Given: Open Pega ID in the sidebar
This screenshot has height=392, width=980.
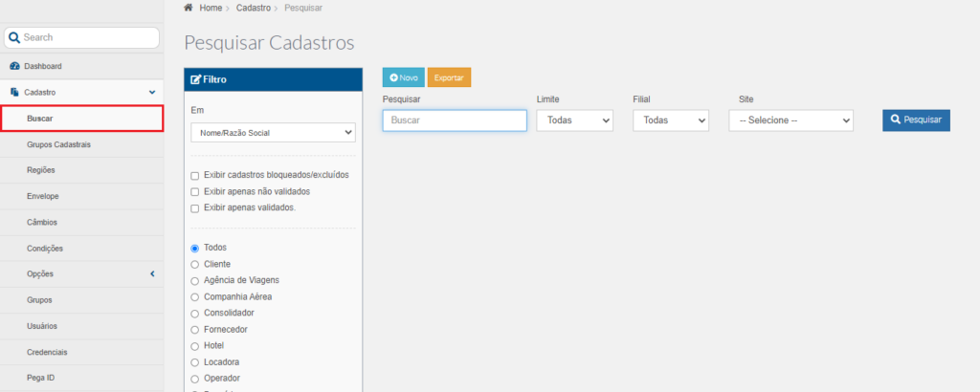Looking at the screenshot, I should pyautogui.click(x=82, y=379).
